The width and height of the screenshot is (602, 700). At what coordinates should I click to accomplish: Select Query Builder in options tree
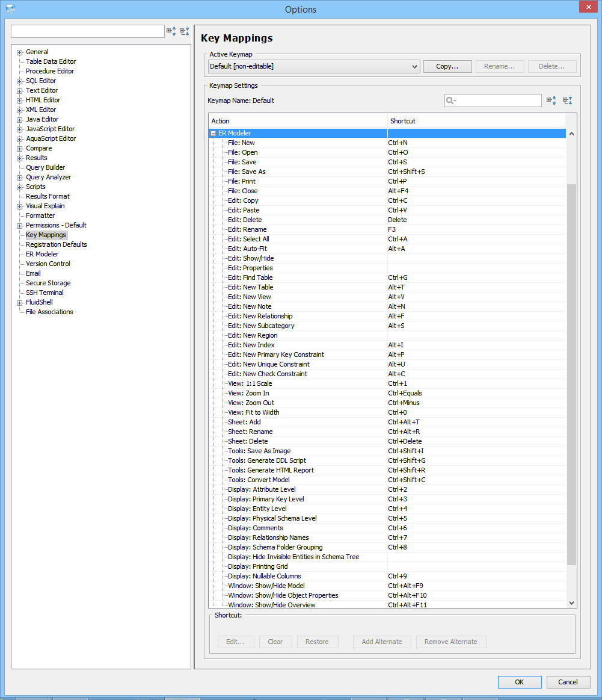46,167
